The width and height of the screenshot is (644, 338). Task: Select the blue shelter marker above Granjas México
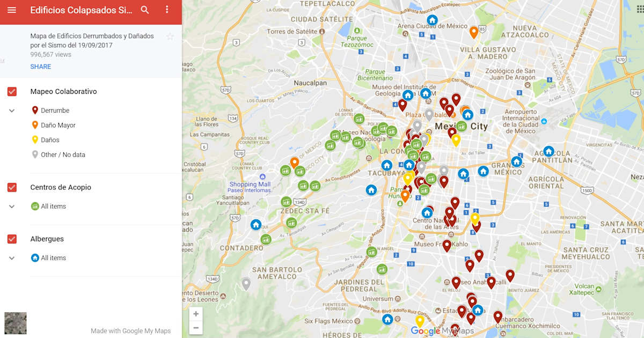click(x=516, y=161)
